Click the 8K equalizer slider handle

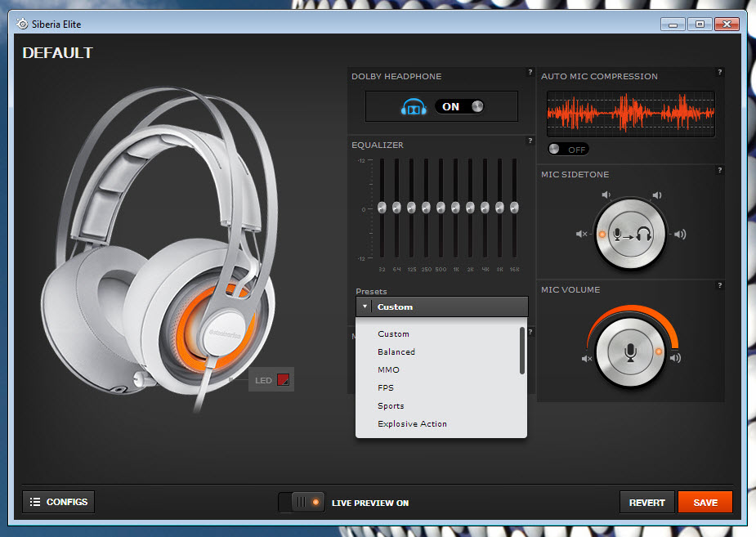499,208
